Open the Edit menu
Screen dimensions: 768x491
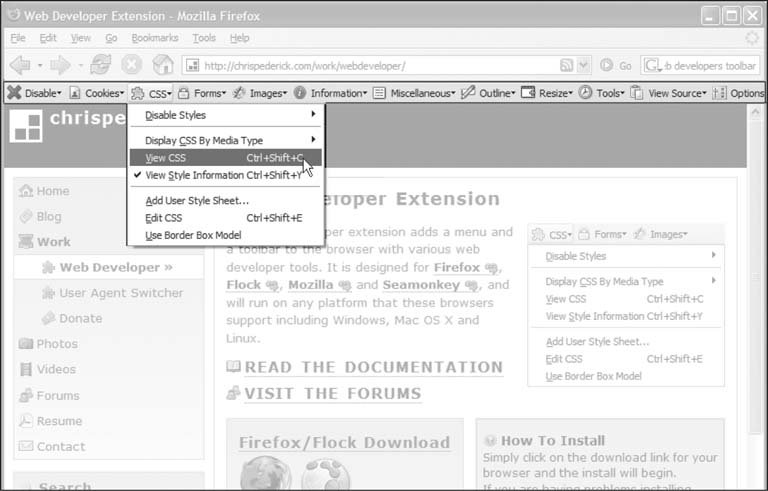click(48, 38)
